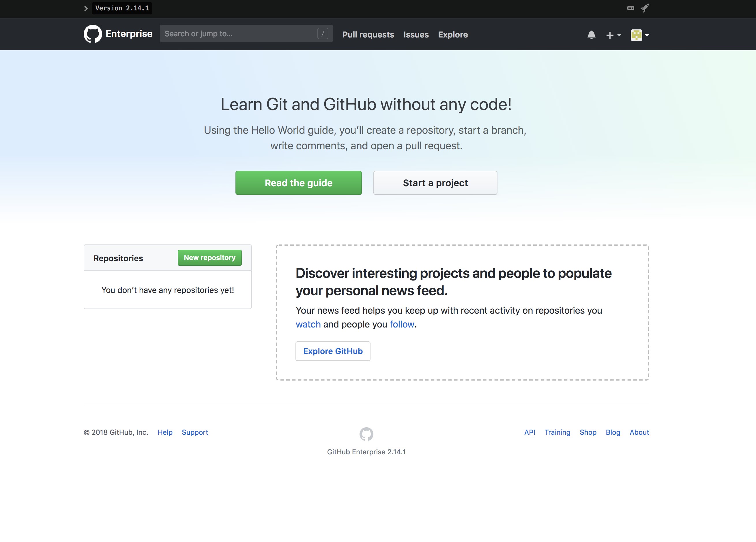This screenshot has height=542, width=756.
Task: Click the user avatar identicon
Action: point(636,35)
